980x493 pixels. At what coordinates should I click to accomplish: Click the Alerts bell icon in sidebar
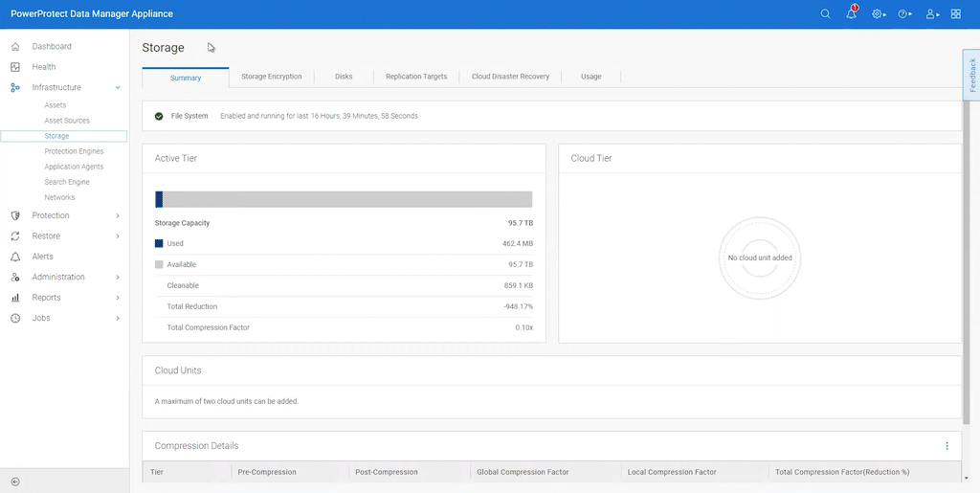[x=15, y=257]
